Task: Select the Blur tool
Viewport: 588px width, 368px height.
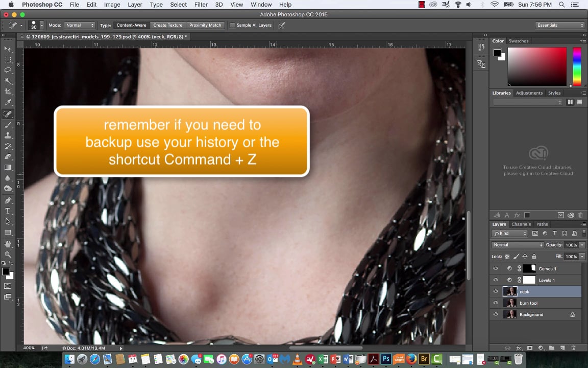Action: (8, 178)
